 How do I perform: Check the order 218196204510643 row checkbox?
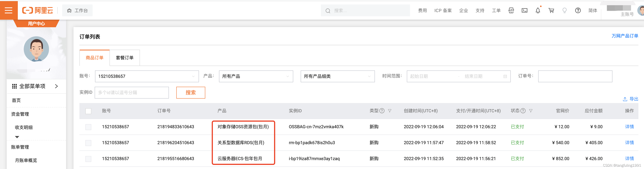[x=88, y=143]
